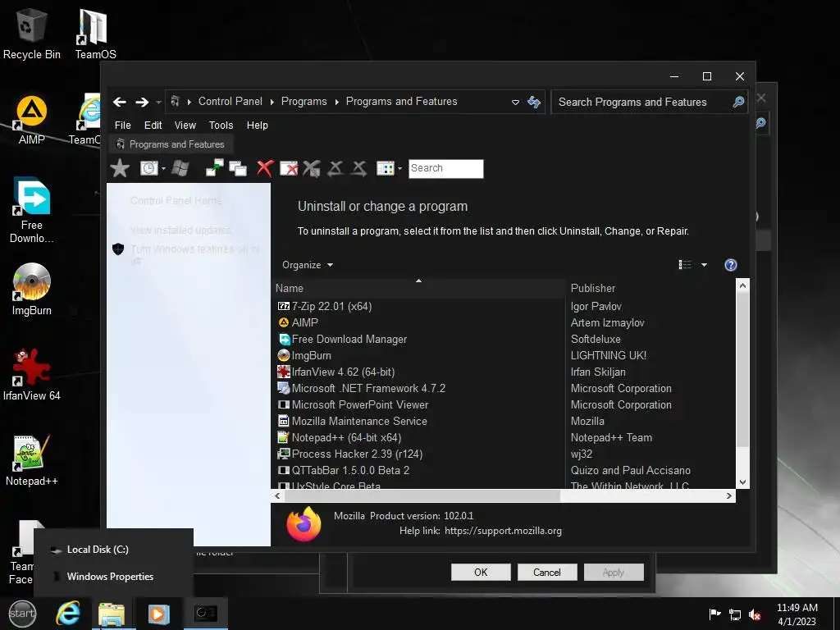Click the gray X close others icon
This screenshot has width=840, height=630.
coord(312,168)
